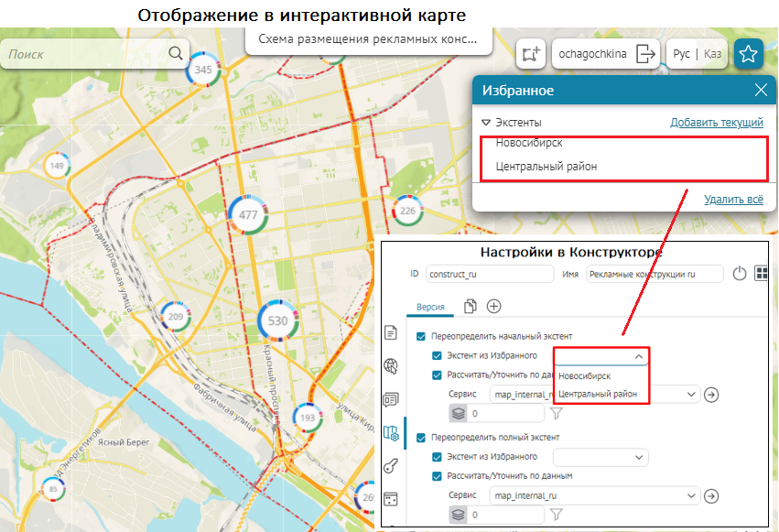Click the magnifier icon in search box
The height and width of the screenshot is (532, 779).
coord(176,54)
